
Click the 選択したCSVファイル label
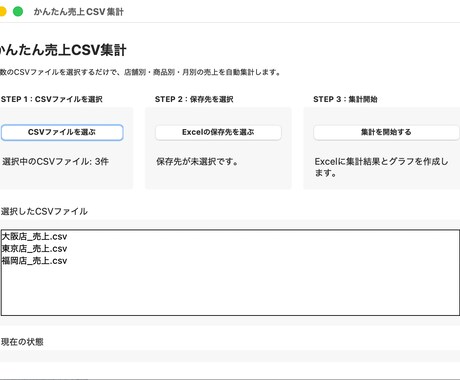tap(44, 211)
